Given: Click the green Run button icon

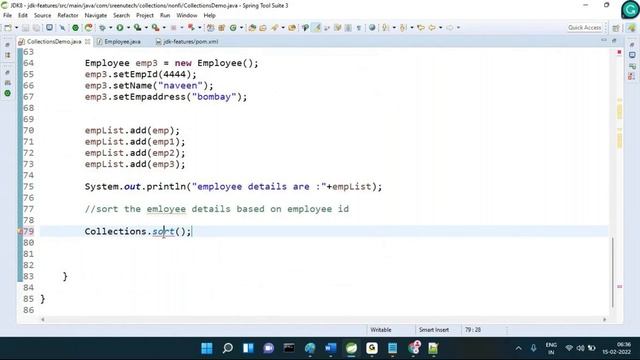Looking at the screenshot, I should pyautogui.click(x=120, y=28).
